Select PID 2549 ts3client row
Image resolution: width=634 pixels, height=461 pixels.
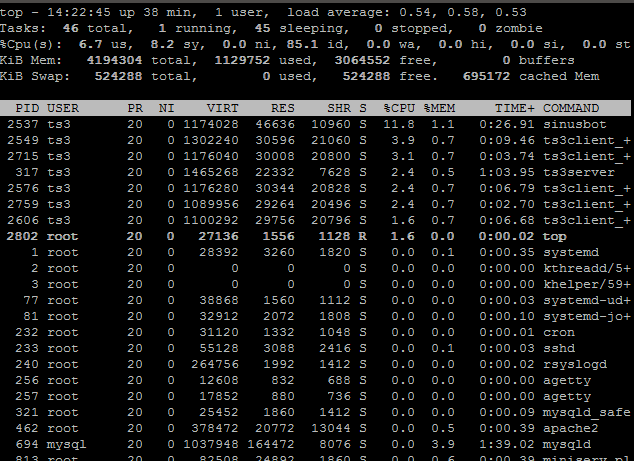tap(315, 140)
